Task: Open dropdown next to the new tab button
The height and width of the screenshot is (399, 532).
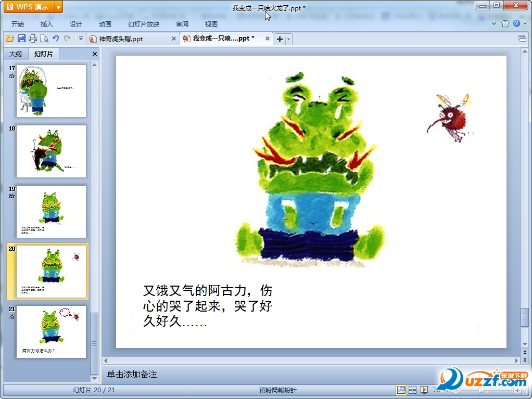Action: pos(289,39)
